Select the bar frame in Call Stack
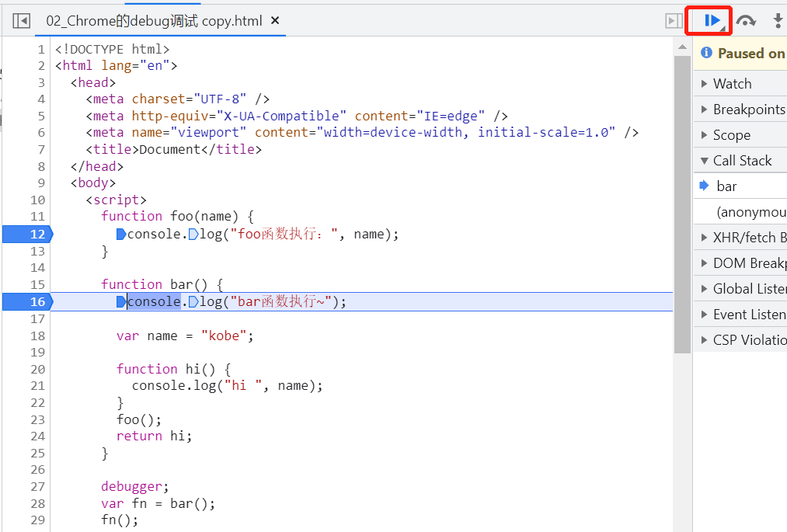Viewport: 787px width, 532px height. point(727,186)
